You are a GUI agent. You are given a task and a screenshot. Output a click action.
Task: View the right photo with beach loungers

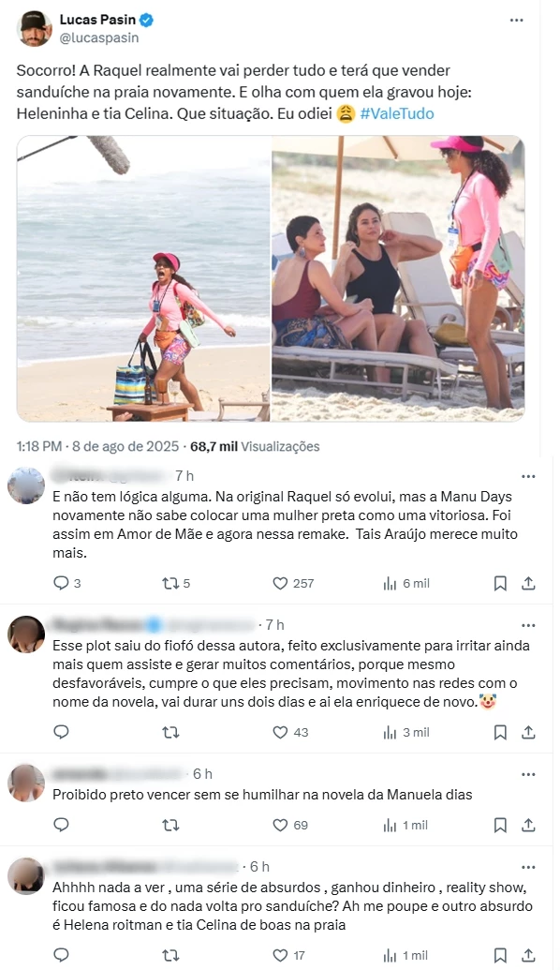(398, 278)
